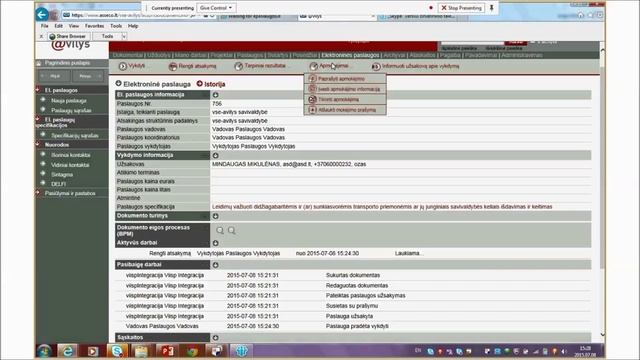Click Share Browser toolbar button
This screenshot has height=360, width=640.
point(68,36)
